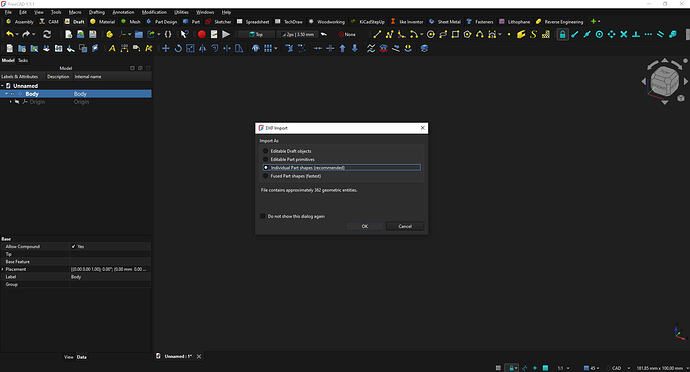
Task: Open the Undo history dropdown arrow
Action: click(17, 34)
